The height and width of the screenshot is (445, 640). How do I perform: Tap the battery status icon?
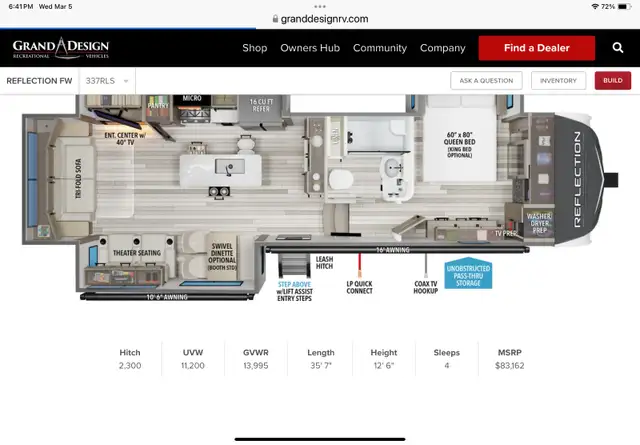624,7
